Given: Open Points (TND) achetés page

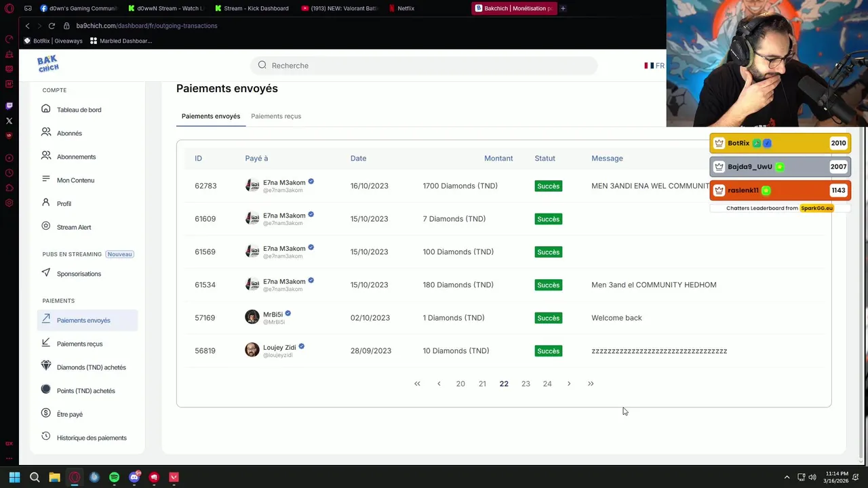Looking at the screenshot, I should (85, 391).
